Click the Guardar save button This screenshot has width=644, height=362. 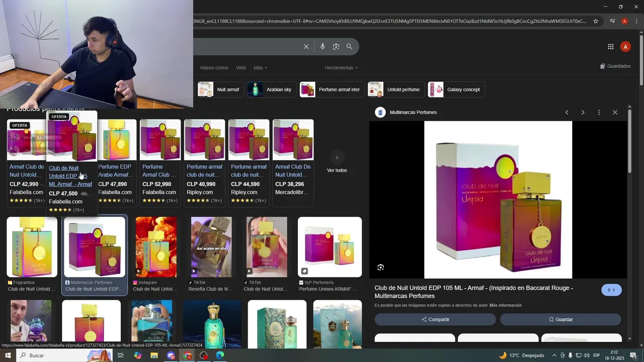pyautogui.click(x=560, y=319)
